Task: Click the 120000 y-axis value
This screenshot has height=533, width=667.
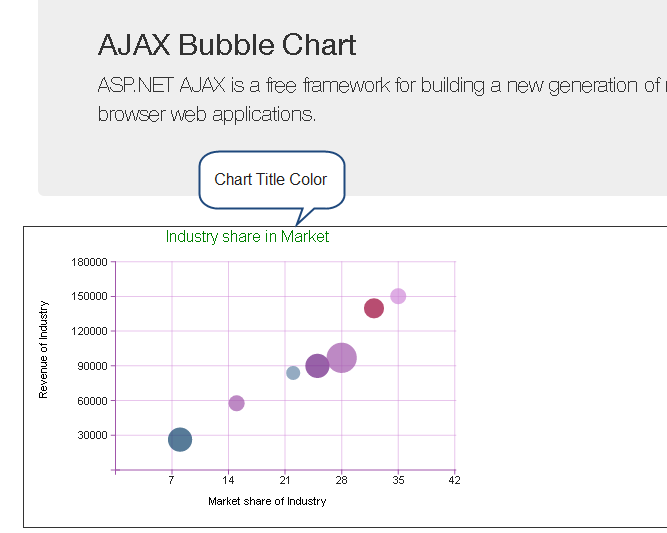Action: (90, 331)
